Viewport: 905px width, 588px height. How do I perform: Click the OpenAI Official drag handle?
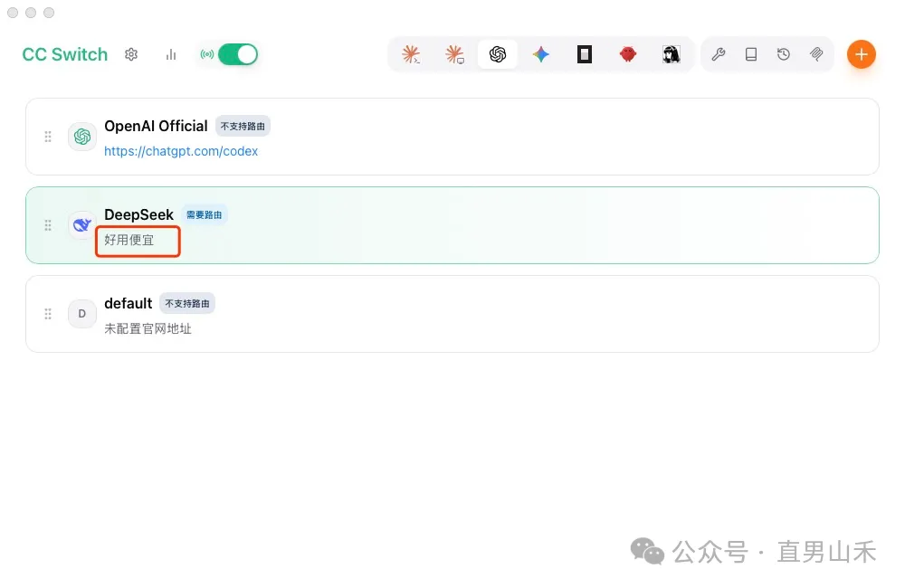click(48, 137)
